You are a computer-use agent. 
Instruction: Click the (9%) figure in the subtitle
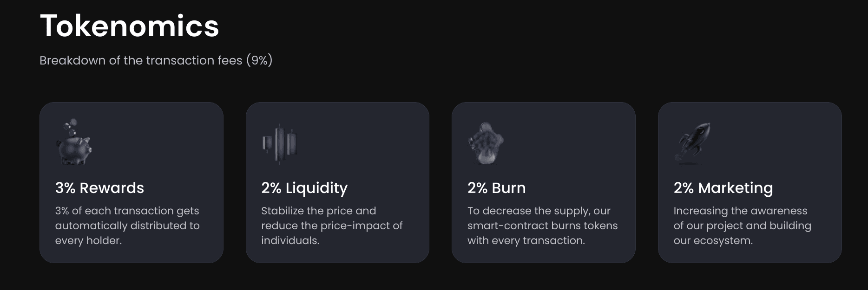coord(259,61)
